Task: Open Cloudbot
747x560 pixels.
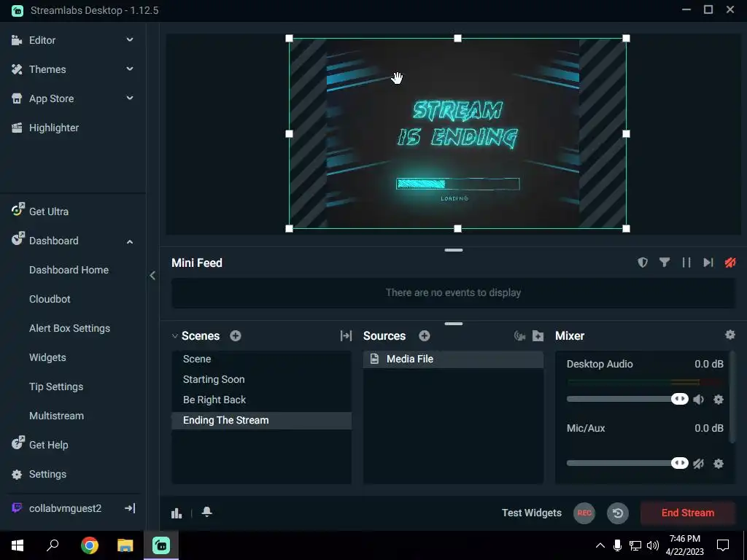Action: [x=50, y=299]
